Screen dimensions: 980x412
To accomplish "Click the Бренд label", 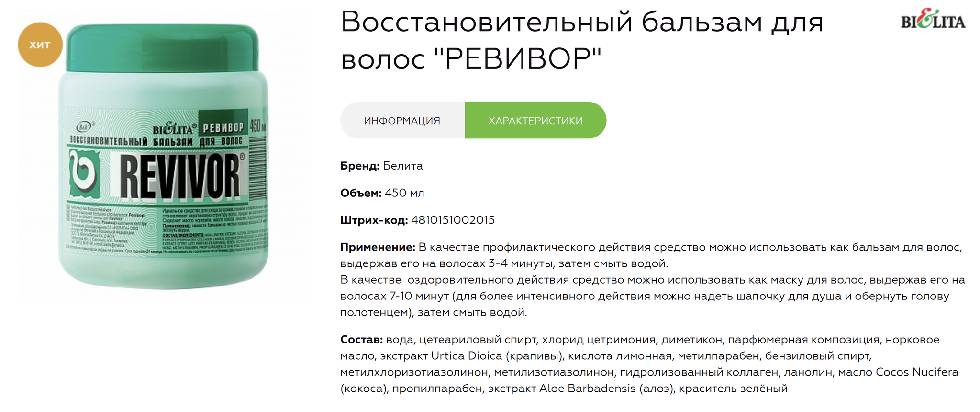I will [360, 166].
